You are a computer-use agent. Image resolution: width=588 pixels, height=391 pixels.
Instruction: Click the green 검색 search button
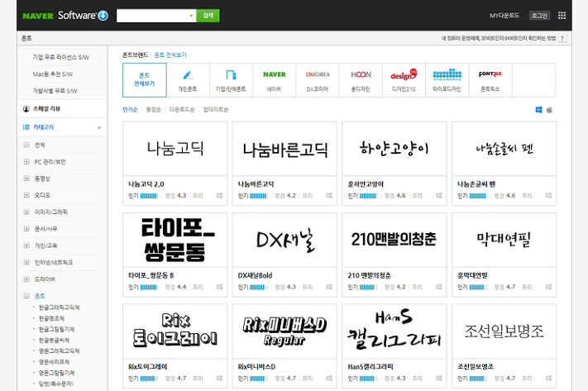click(208, 16)
